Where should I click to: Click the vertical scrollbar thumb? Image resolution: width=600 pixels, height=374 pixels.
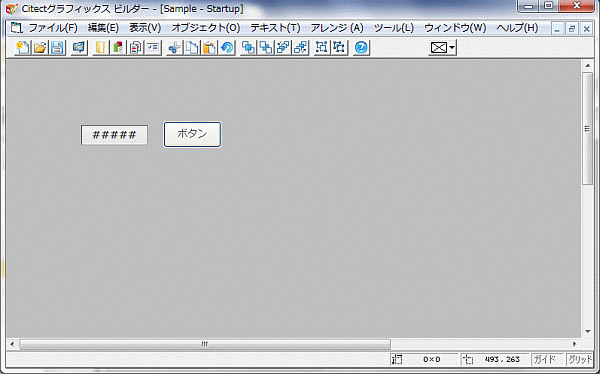click(588, 129)
